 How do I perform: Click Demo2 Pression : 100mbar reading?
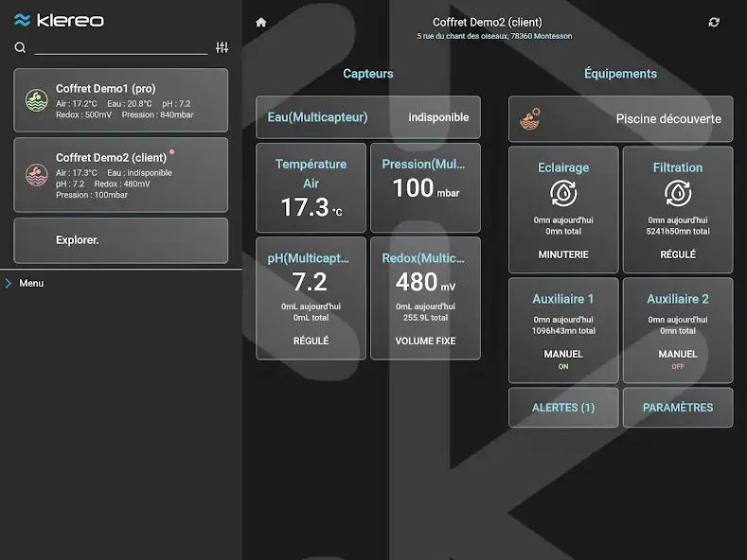pos(92,195)
